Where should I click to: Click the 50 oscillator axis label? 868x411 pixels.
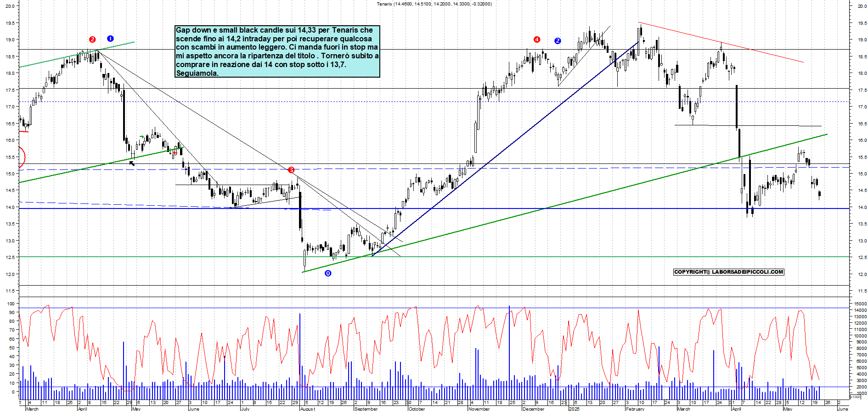coord(12,348)
